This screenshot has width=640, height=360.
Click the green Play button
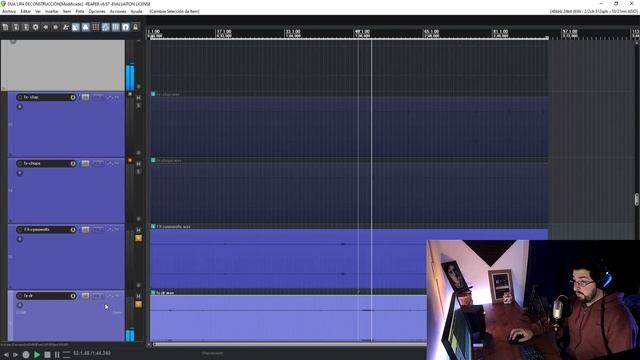point(37,355)
